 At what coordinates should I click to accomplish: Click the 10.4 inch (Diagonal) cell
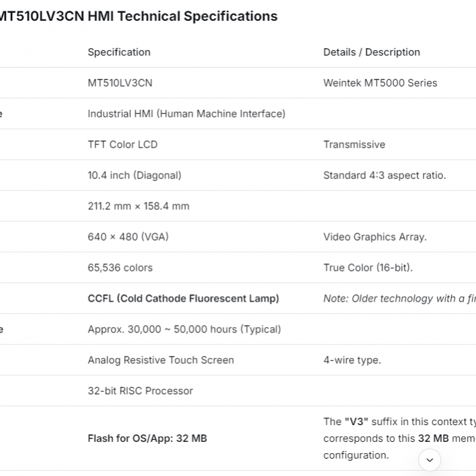point(134,176)
